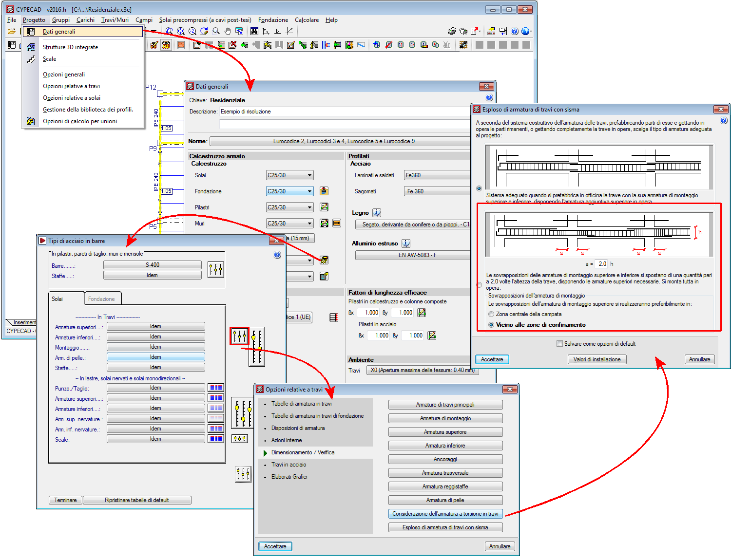Image resolution: width=731 pixels, height=560 pixels.
Task: Enable Salvare come opzioni di default checkbox
Action: [x=559, y=344]
